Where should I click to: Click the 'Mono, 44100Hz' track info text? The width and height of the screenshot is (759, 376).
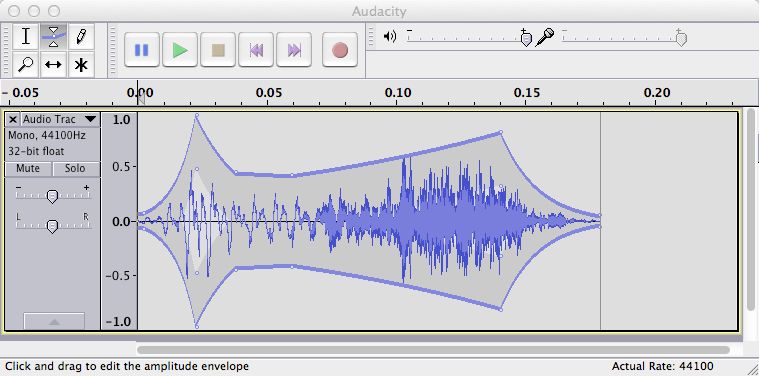point(46,135)
